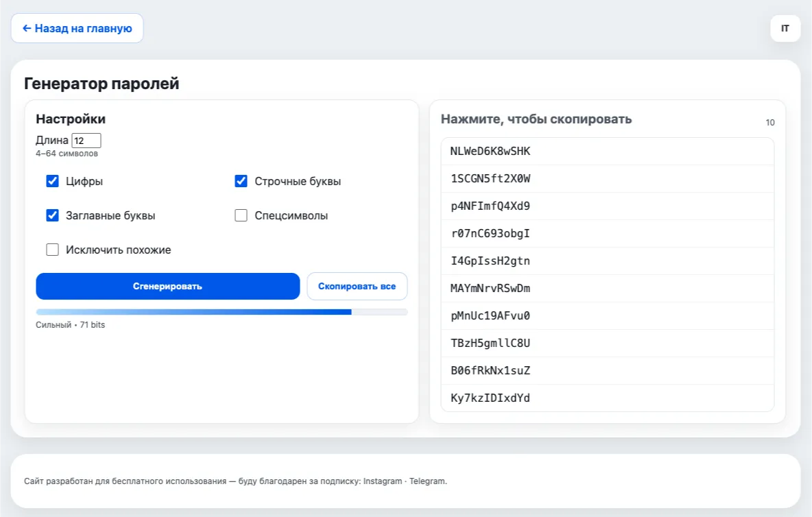This screenshot has width=812, height=517.
Task: Copy the last password Ky7kzIDIxdYd
Action: point(607,398)
